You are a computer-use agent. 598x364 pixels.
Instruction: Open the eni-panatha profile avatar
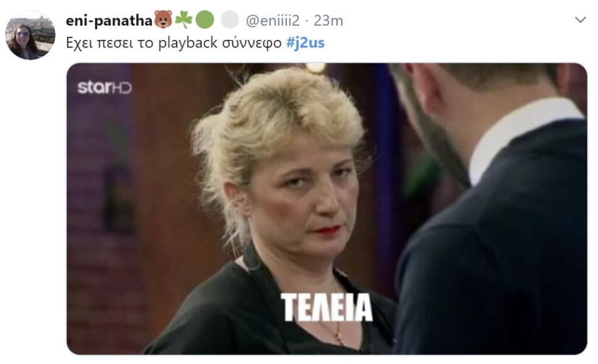point(30,35)
